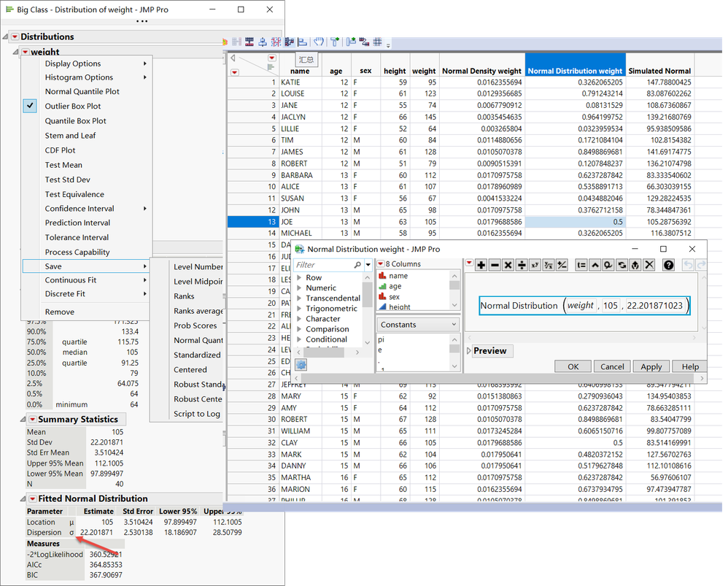Click the add (plus) operator icon
Viewport: 728px width, 586px height.
click(x=481, y=265)
